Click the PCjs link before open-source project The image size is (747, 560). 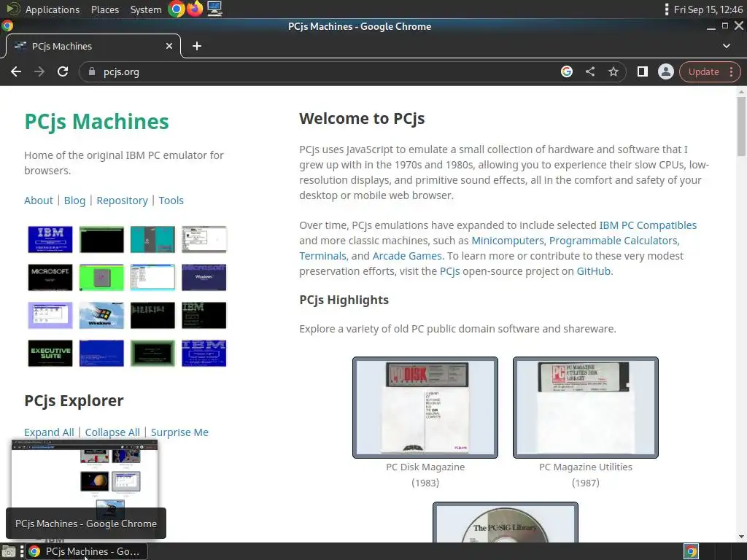coord(449,271)
